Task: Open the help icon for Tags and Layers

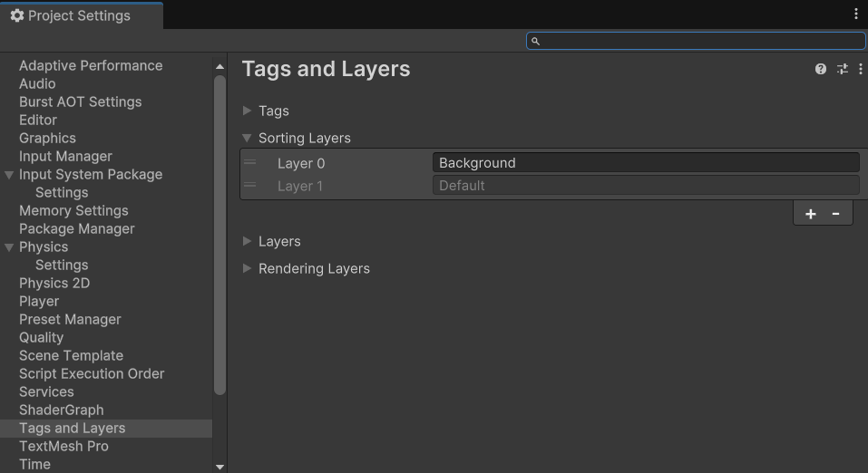Action: (x=820, y=69)
